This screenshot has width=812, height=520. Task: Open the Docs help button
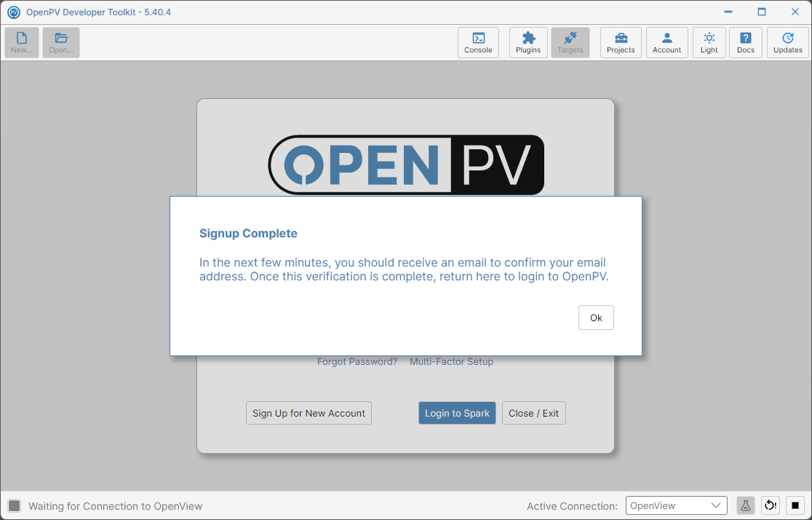pyautogui.click(x=746, y=42)
